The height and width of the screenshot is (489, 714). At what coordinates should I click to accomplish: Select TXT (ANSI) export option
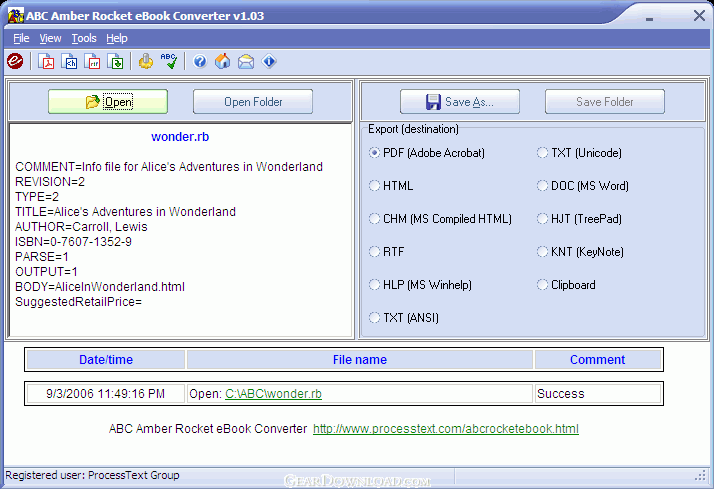[x=404, y=318]
